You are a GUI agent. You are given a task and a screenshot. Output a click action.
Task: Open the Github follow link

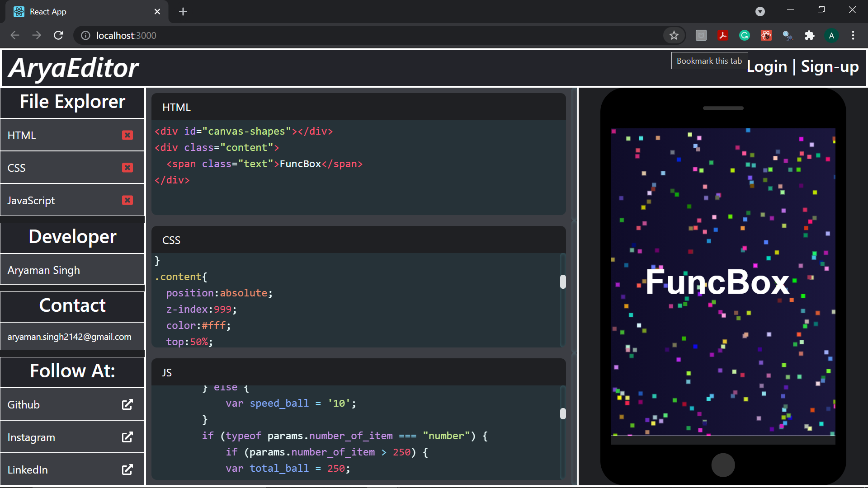coord(72,404)
